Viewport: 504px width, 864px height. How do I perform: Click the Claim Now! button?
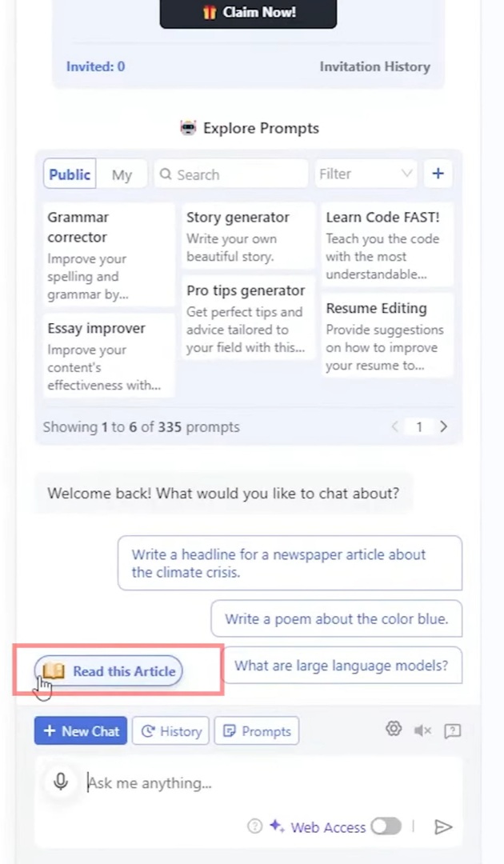248,13
